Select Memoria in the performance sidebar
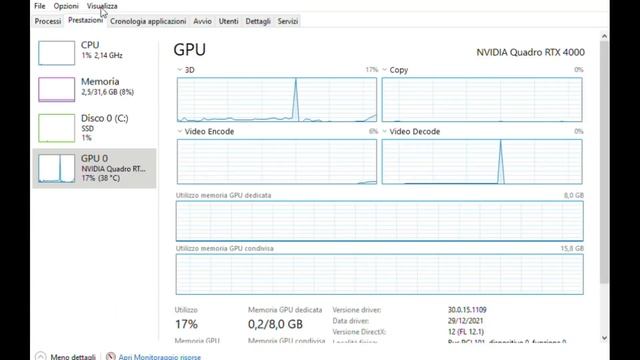This screenshot has width=640, height=360. click(x=94, y=89)
